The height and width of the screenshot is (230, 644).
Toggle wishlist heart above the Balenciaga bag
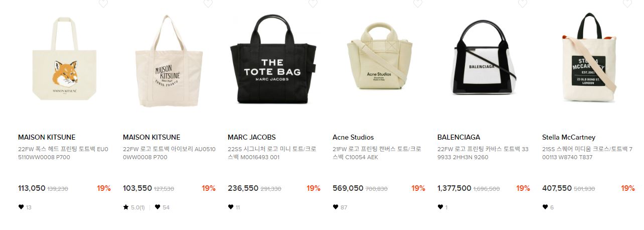pos(523,3)
